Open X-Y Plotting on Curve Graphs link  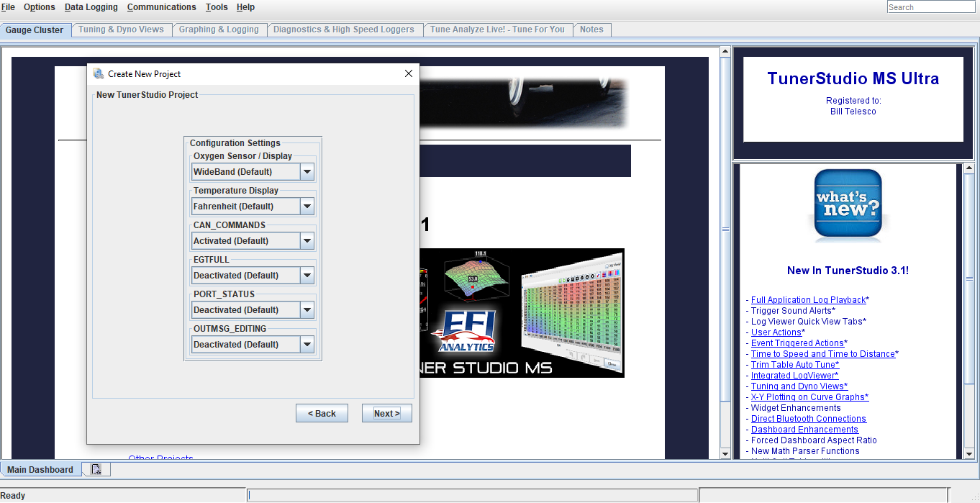(810, 397)
